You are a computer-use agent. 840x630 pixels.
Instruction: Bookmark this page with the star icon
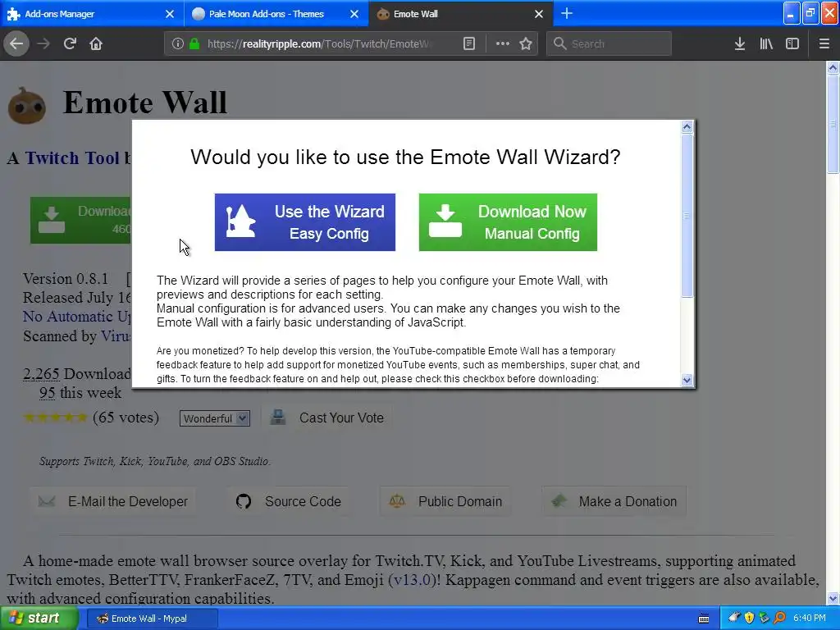pyautogui.click(x=526, y=43)
